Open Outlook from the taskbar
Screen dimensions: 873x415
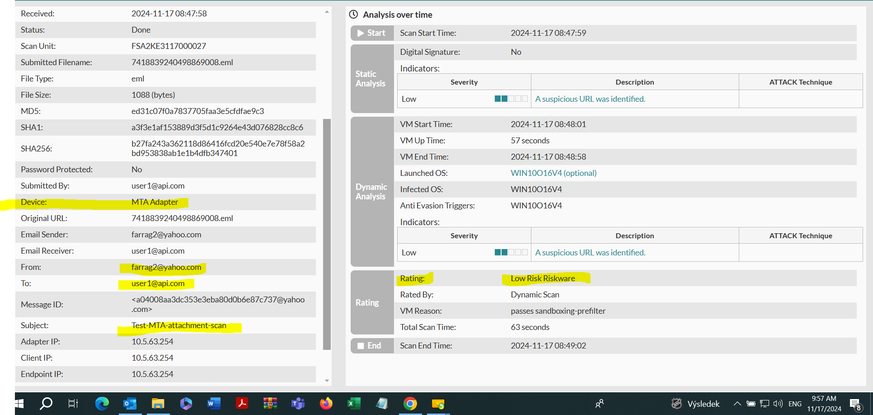point(129,403)
